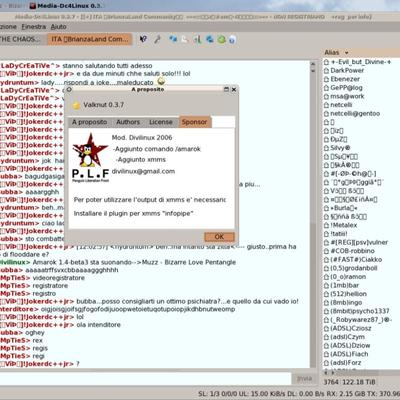Screen dimensions: 400x400
Task: Click the chat scrollbar top up arrow
Action: [313, 64]
